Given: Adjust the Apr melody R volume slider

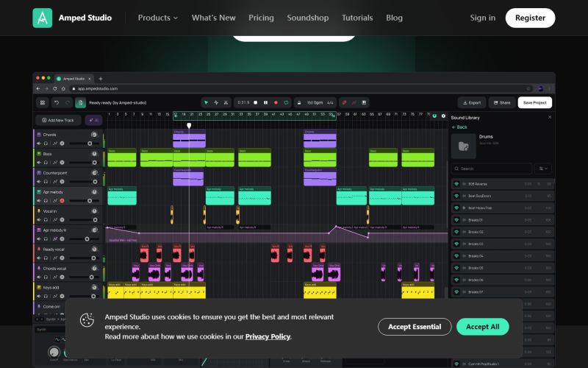Looking at the screenshot, I should click(85, 238).
